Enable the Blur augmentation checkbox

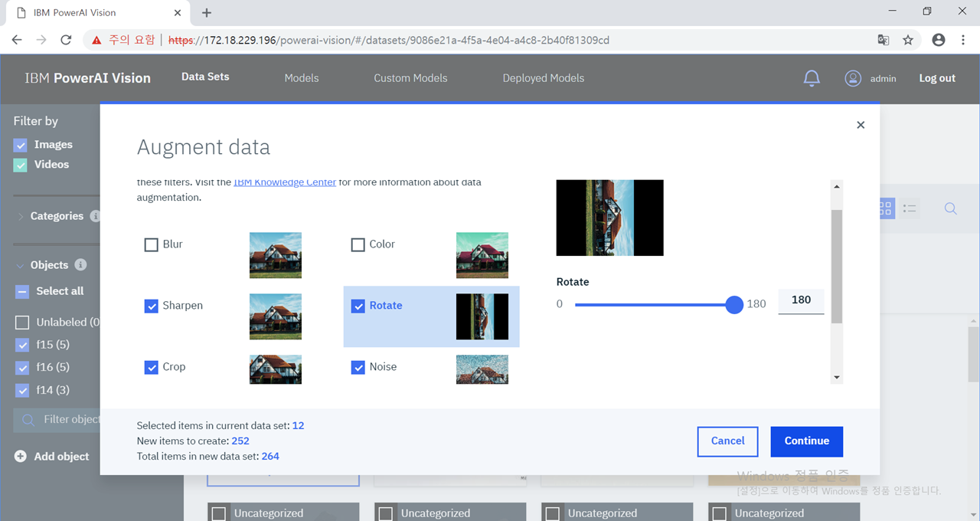[151, 244]
